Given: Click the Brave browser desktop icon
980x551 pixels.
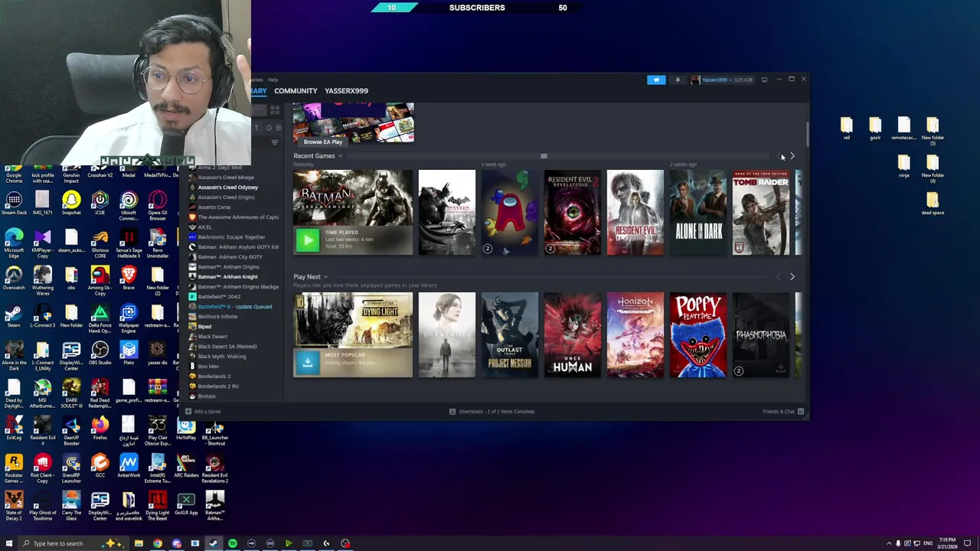Looking at the screenshot, I should [x=129, y=279].
